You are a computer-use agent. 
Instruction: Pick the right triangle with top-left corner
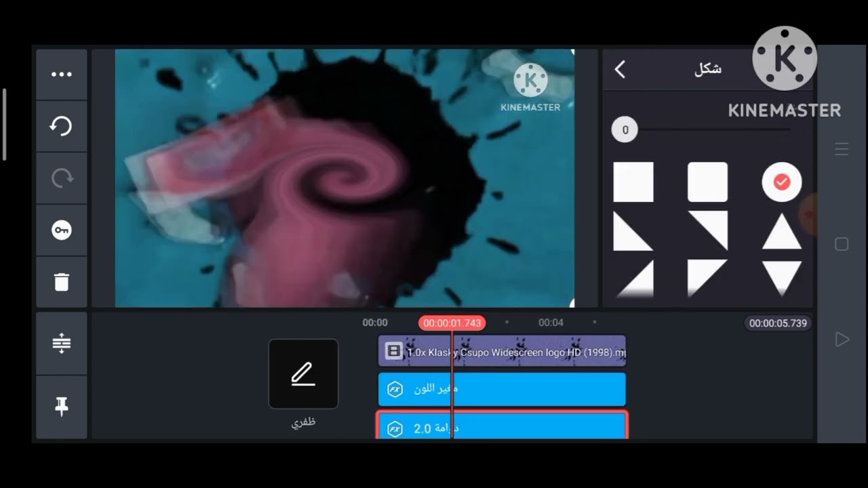click(707, 279)
